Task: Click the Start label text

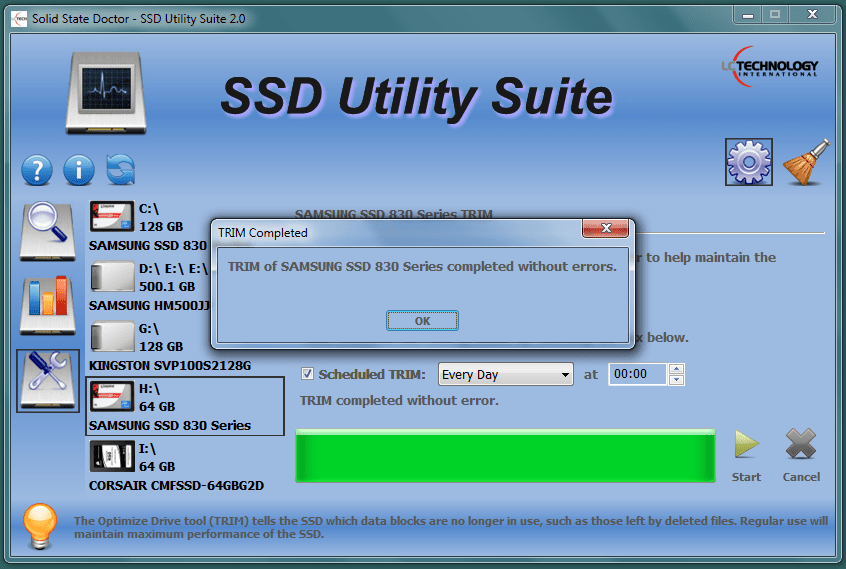Action: 746,477
